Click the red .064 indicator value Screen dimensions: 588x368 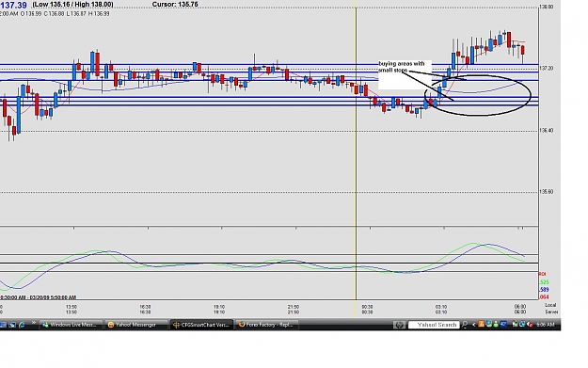[x=544, y=297]
